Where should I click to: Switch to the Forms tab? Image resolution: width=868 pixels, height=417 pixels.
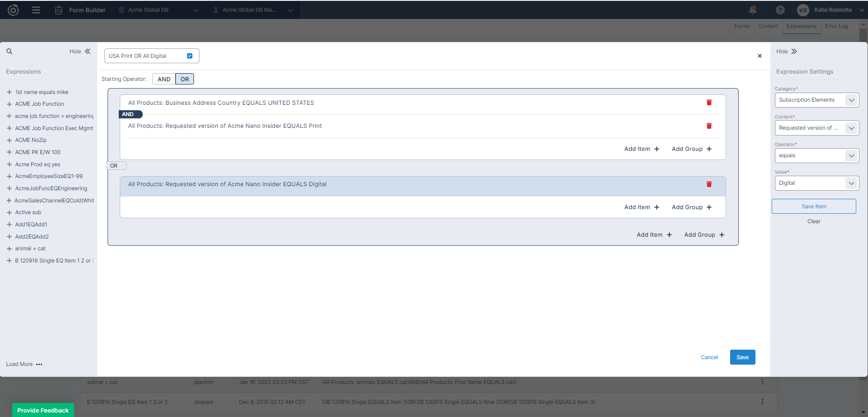(741, 26)
